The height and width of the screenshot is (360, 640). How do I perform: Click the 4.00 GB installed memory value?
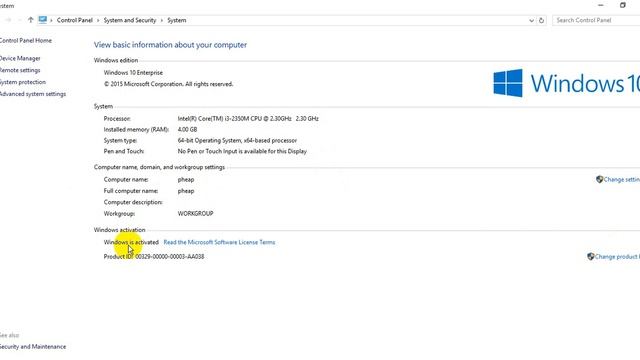(x=187, y=129)
